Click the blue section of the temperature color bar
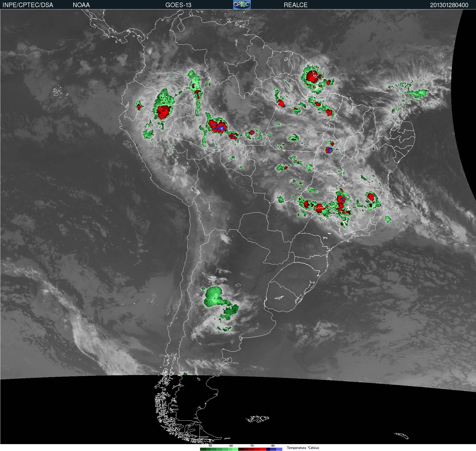Viewport: 476px width, 451px height. click(x=274, y=449)
